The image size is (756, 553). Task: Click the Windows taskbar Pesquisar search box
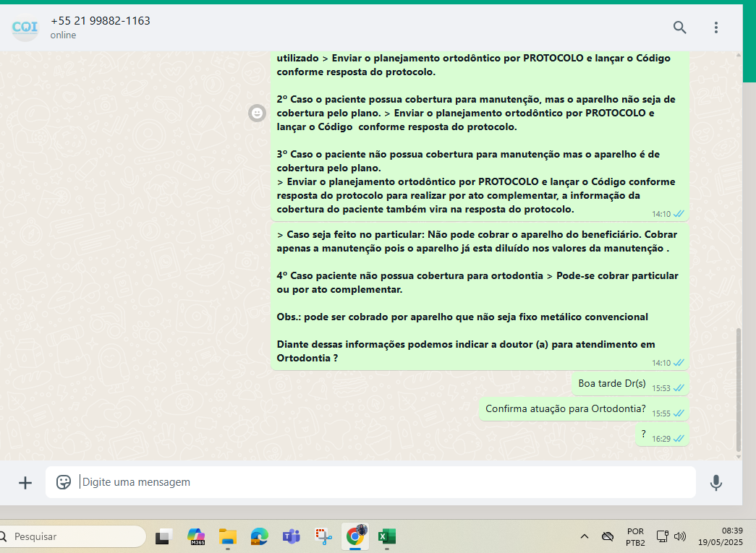(72, 536)
